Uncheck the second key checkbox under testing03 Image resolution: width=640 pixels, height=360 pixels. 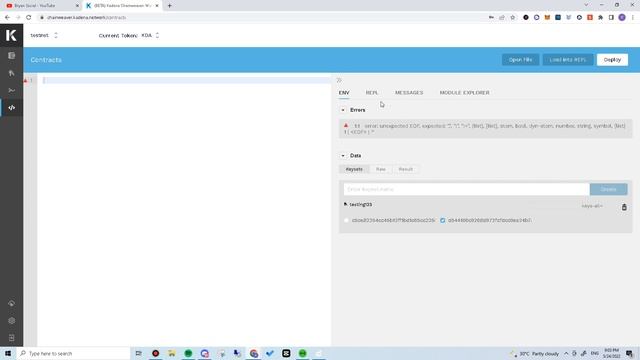coord(443,220)
